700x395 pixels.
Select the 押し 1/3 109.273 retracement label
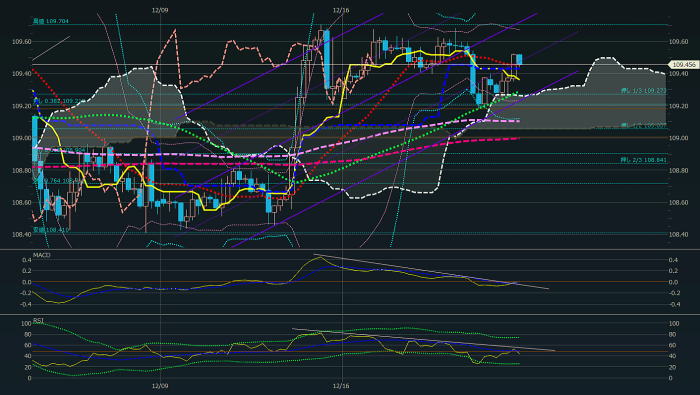click(643, 91)
